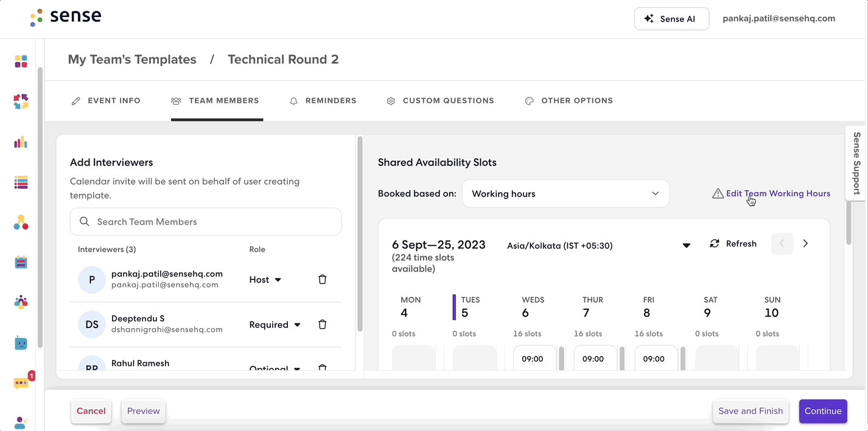
Task: Select the Team Members tab
Action: [x=215, y=100]
